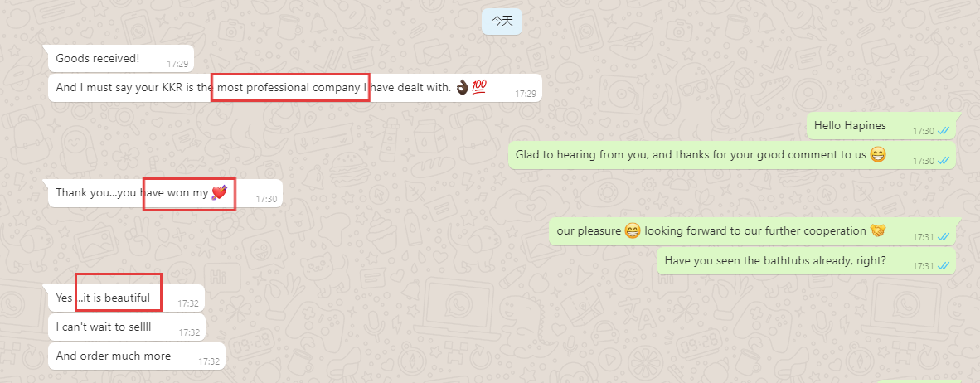Select the 'most professional company' message bubble

click(295, 88)
